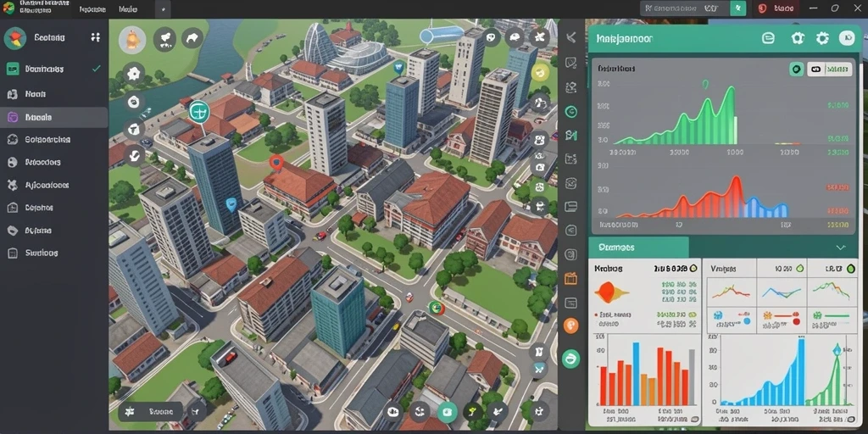Open the first title bar menu after the logo
This screenshot has width=868, height=434.
click(92, 9)
